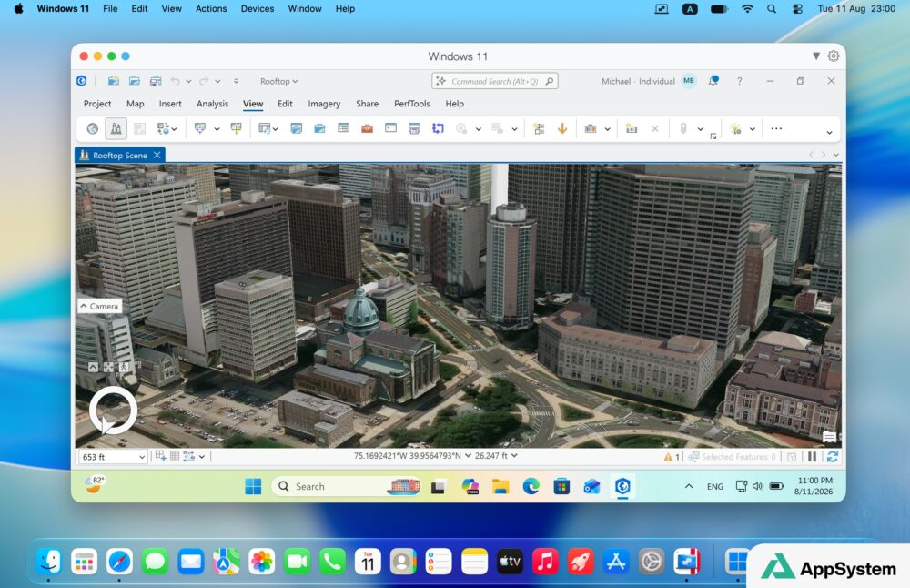Click the yellow light bulb effects icon
This screenshot has width=910, height=588.
pos(736,129)
